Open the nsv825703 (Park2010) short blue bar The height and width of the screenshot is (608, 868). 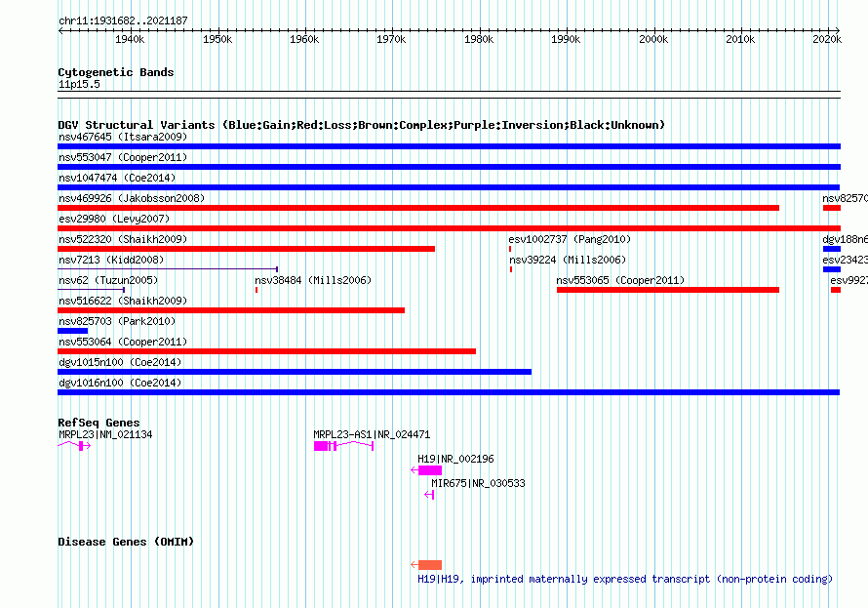72,331
